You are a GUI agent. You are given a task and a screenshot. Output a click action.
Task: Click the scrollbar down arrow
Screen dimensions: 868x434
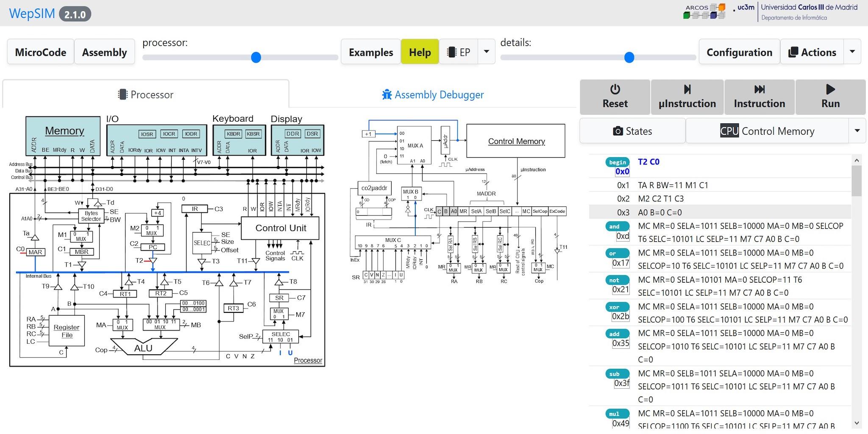[857, 423]
